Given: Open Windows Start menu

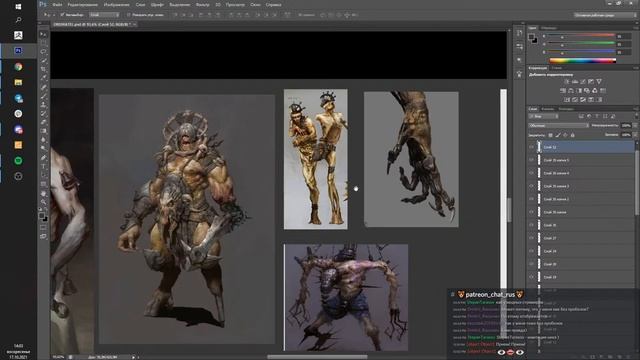Looking at the screenshot, I should (x=18, y=7).
